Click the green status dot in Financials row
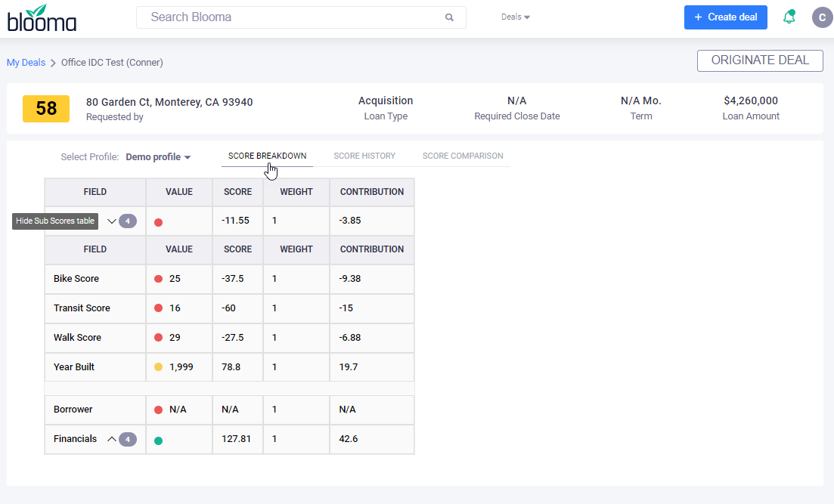 (158, 441)
